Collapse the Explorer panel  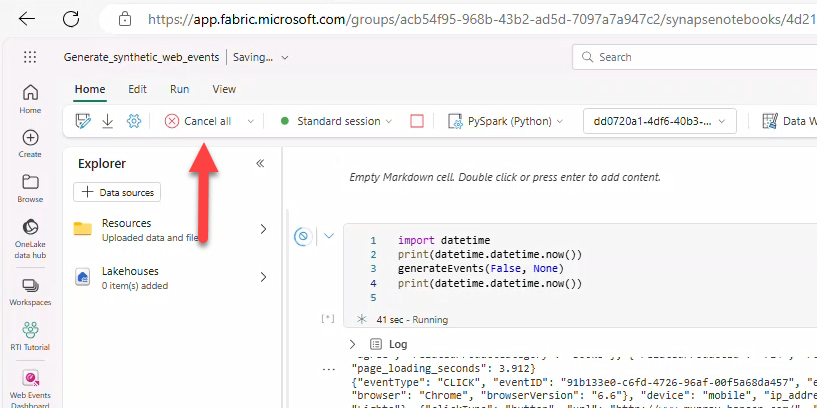(260, 163)
